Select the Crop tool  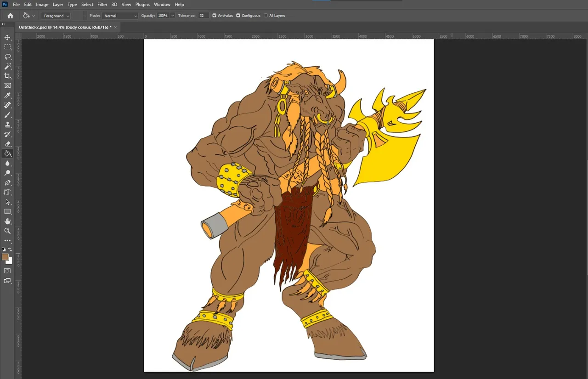tap(7, 76)
